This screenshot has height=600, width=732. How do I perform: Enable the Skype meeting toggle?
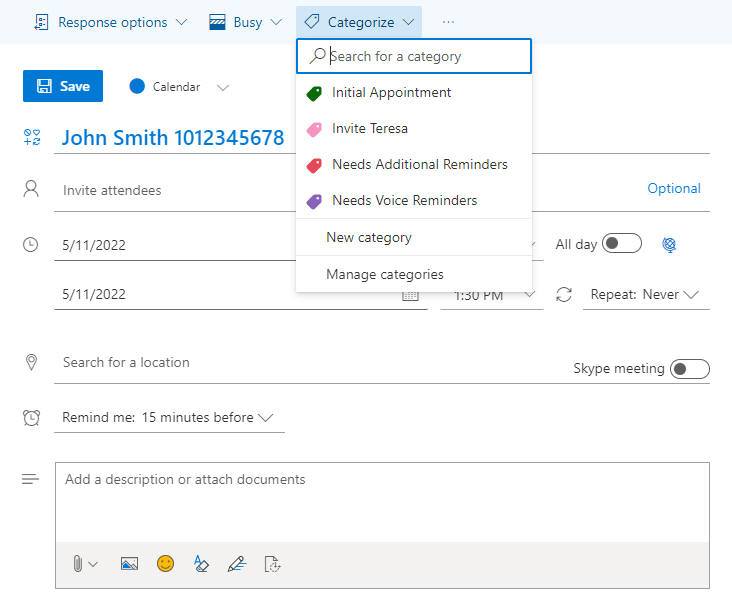689,369
